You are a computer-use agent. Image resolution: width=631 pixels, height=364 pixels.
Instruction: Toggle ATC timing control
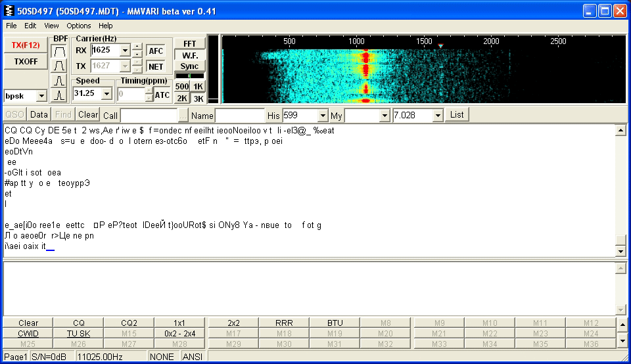coord(162,95)
